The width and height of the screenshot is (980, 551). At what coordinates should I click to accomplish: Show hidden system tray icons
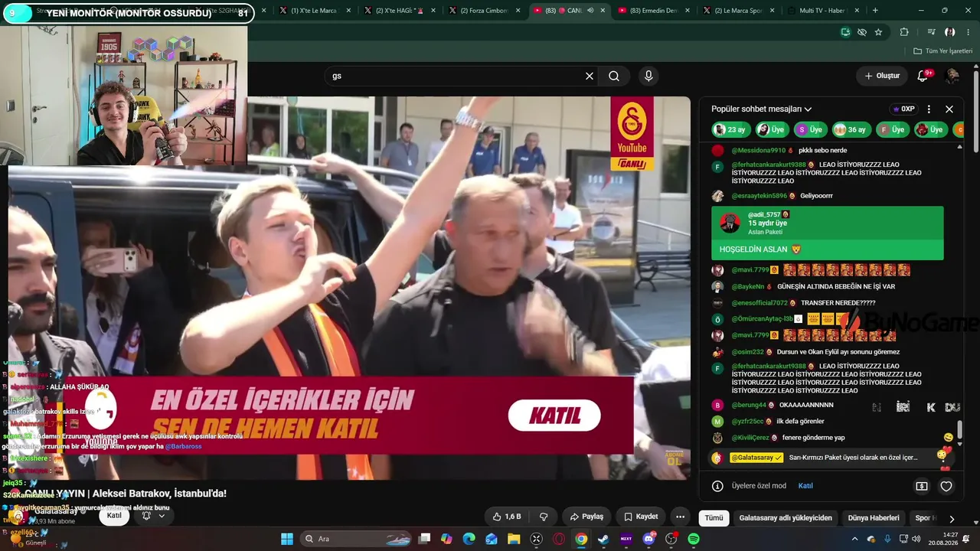[855, 539]
